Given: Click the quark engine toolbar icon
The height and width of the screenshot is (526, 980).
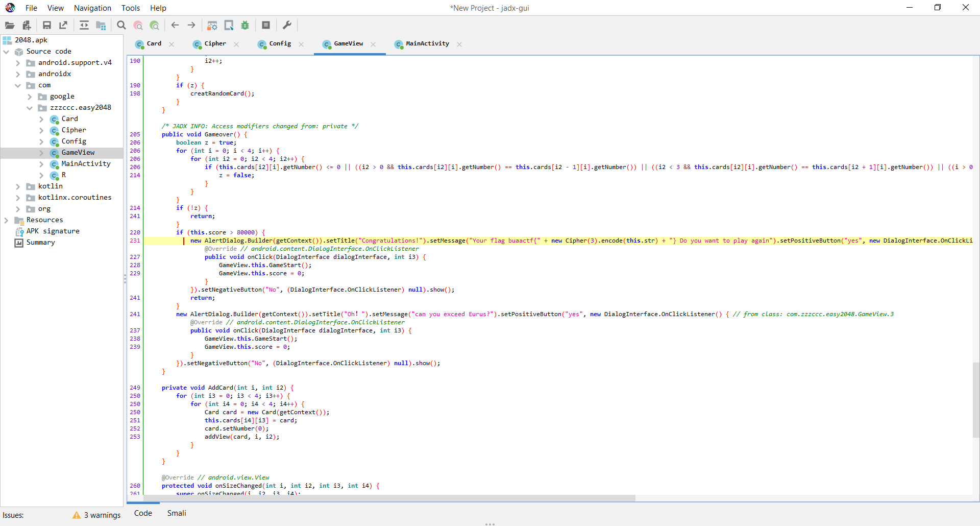Looking at the screenshot, I should click(229, 25).
